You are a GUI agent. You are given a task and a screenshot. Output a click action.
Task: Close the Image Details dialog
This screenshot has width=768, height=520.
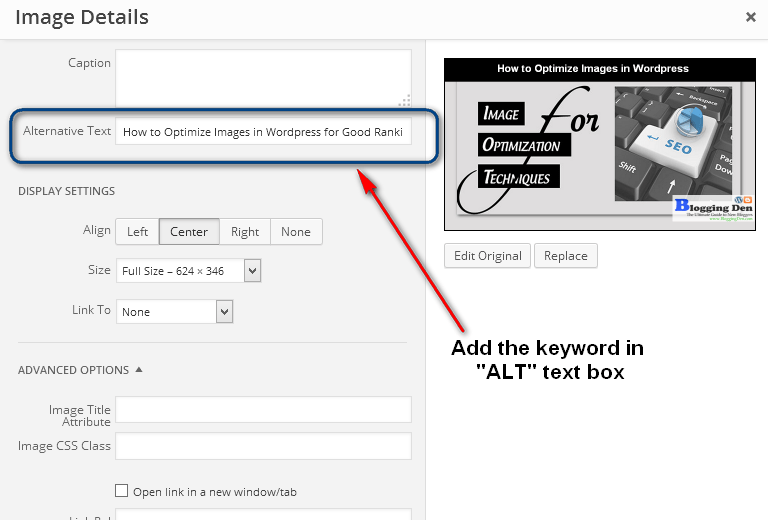pos(750,17)
